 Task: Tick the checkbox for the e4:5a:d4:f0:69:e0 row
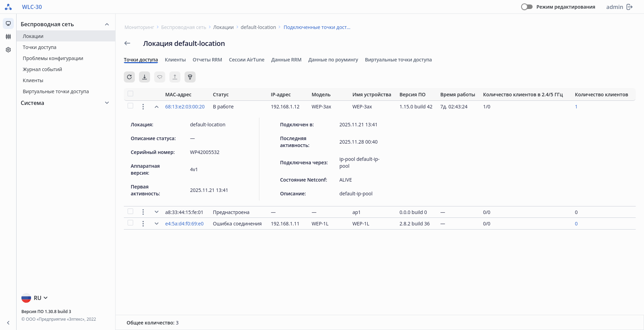pos(130,223)
